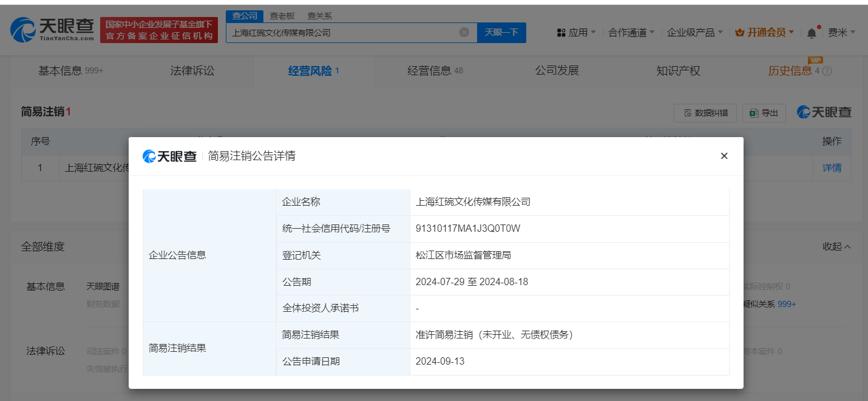Click the VIP badge above 历史信息
868x401 pixels.
815,60
